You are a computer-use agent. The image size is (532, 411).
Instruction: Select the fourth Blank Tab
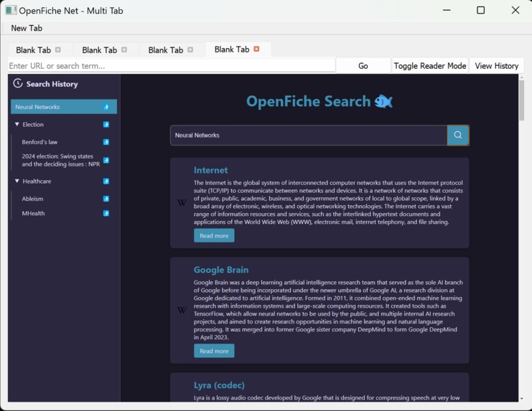pos(232,49)
